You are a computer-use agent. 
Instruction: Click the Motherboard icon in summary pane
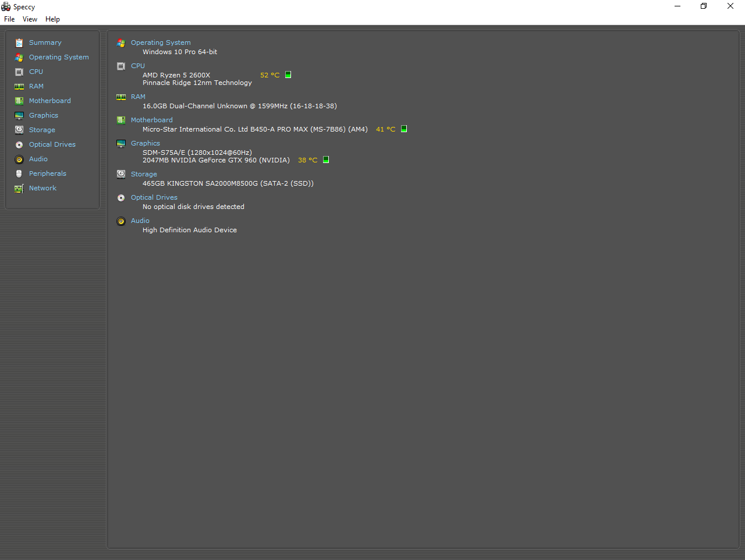[x=121, y=120]
